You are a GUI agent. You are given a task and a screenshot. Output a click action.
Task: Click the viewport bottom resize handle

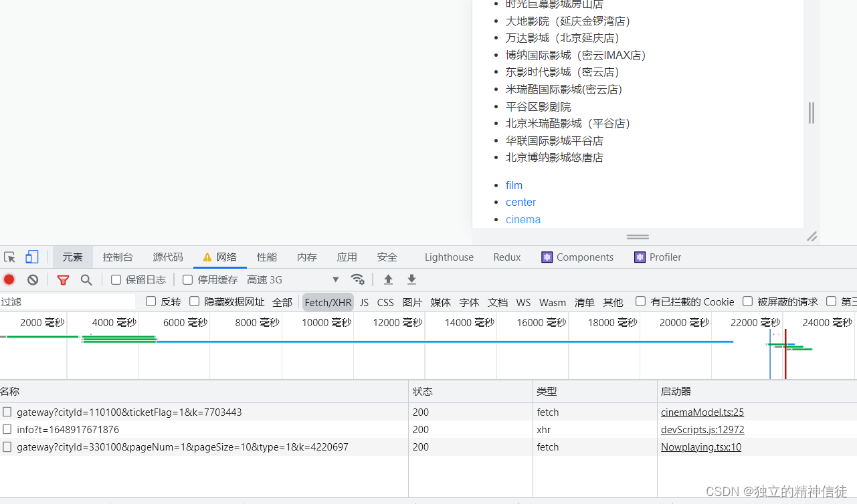click(x=638, y=237)
